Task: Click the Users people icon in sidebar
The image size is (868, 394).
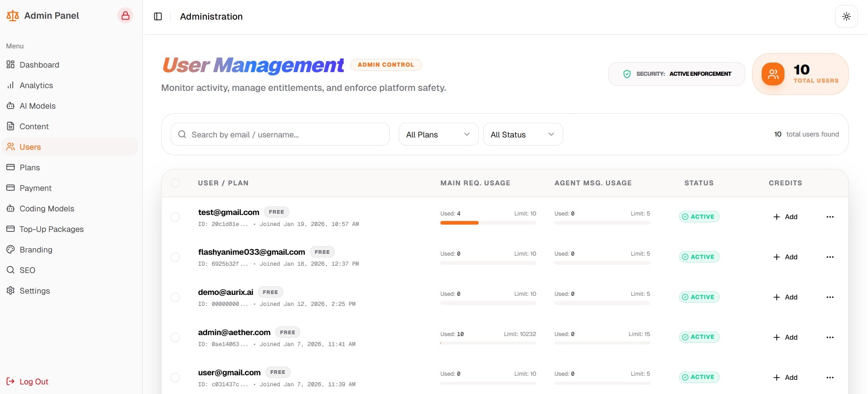Action: coord(10,147)
